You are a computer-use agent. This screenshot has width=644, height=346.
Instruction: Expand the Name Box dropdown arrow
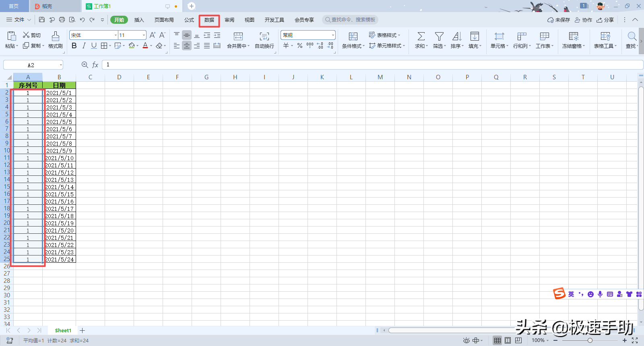click(61, 65)
